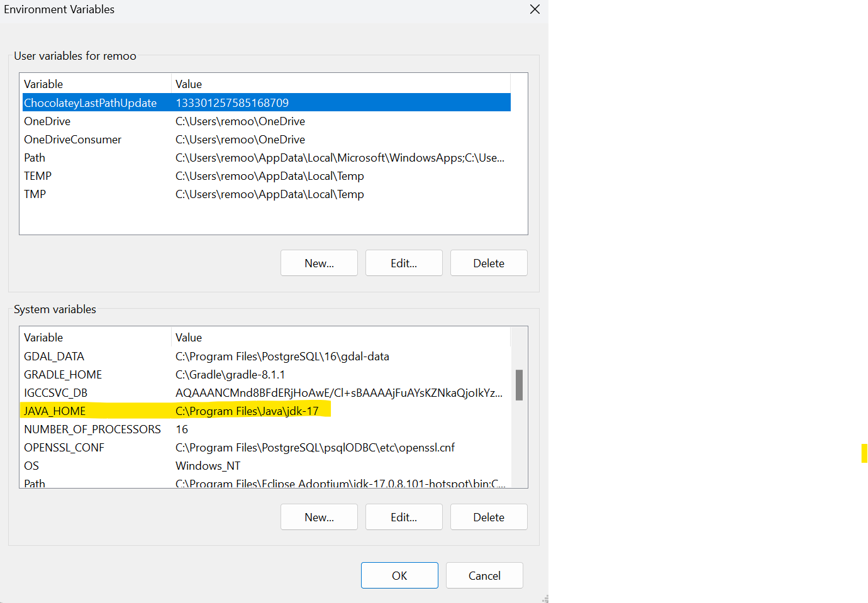Image resolution: width=868 pixels, height=603 pixels.
Task: Select the JAVA_HOME system variable
Action: [x=266, y=411]
